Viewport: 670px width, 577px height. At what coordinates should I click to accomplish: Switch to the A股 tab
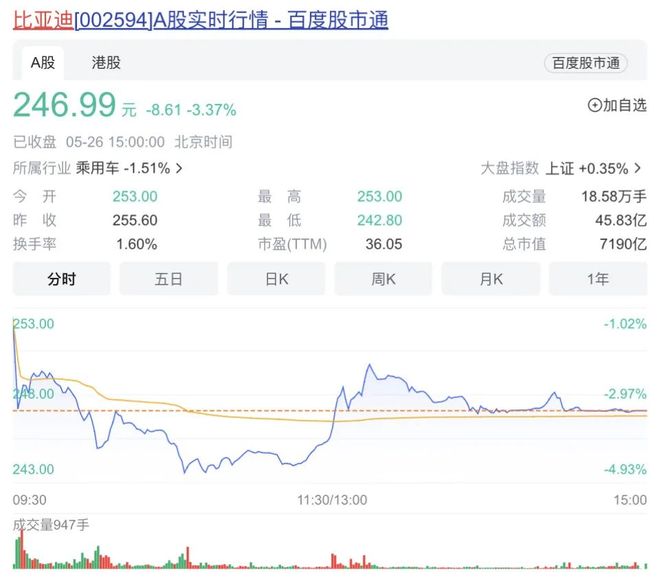(42, 62)
